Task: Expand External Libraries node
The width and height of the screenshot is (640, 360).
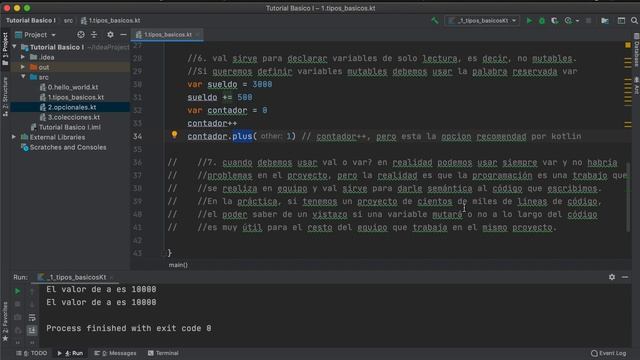Action: click(x=14, y=137)
